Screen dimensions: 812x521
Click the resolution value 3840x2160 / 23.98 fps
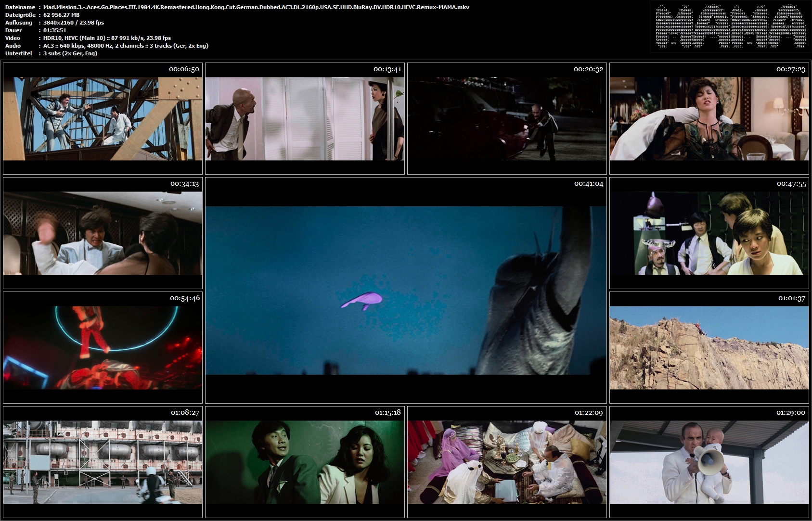pos(74,23)
